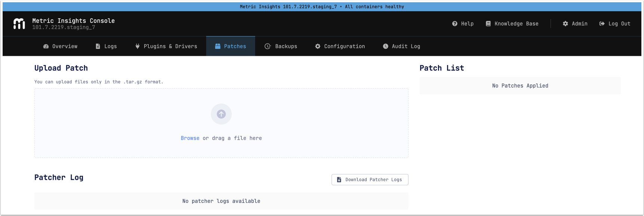The height and width of the screenshot is (216, 644).
Task: Click the Log Out link
Action: 615,24
